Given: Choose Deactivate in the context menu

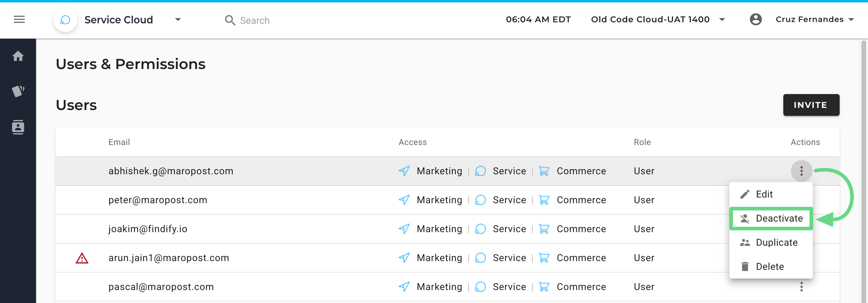Looking at the screenshot, I should pyautogui.click(x=779, y=218).
